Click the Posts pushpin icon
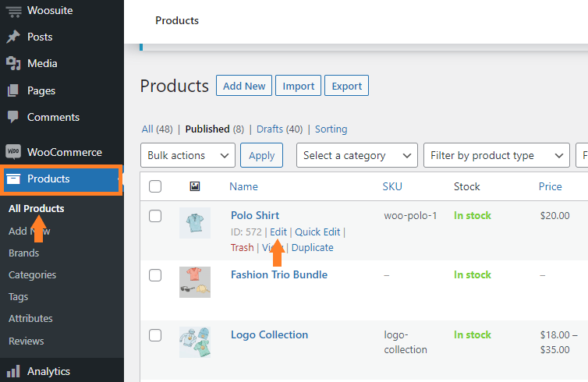The width and height of the screenshot is (588, 382). 13,37
